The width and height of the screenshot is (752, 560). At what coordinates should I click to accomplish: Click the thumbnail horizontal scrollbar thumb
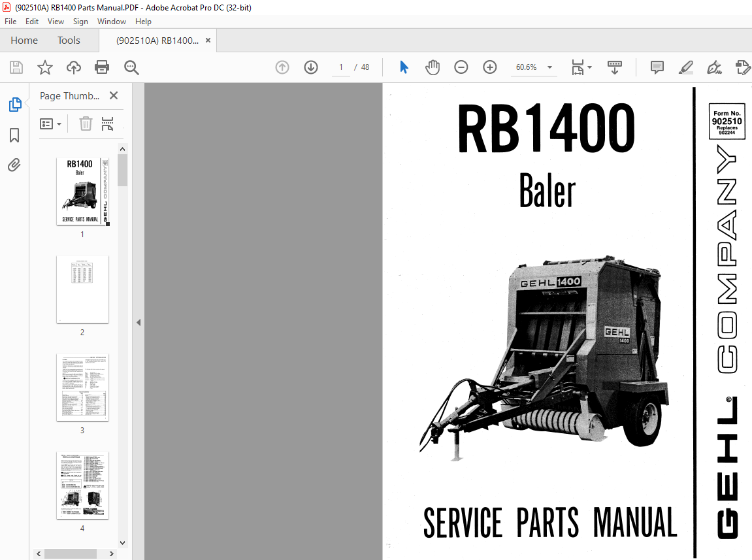tap(71, 553)
